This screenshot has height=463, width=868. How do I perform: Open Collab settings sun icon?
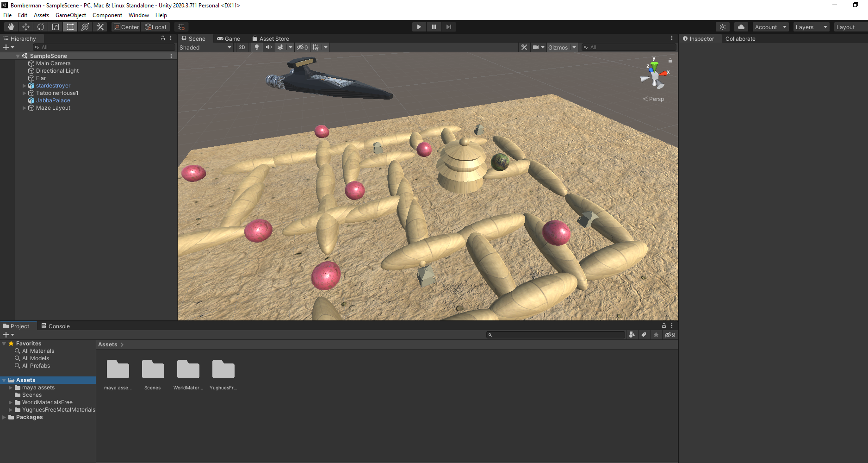point(723,27)
